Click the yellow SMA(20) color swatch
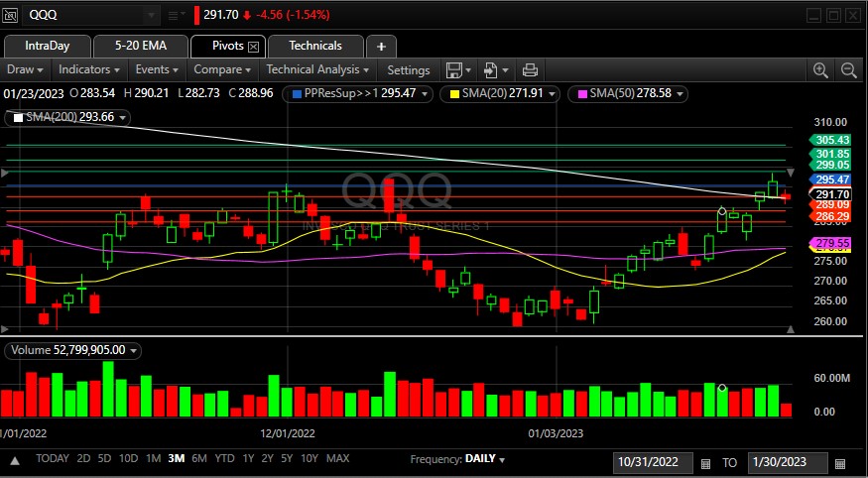Screen dimensions: 868x478 (454, 93)
